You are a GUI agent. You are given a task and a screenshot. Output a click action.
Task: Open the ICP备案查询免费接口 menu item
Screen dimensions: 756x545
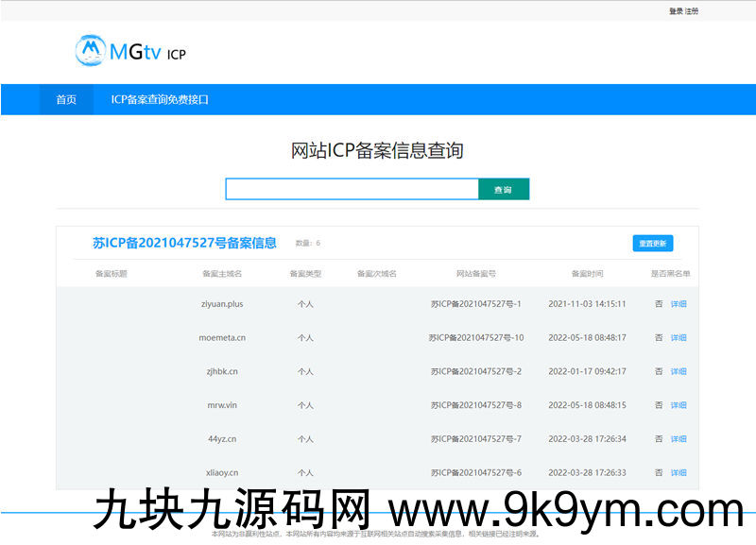pos(160,99)
